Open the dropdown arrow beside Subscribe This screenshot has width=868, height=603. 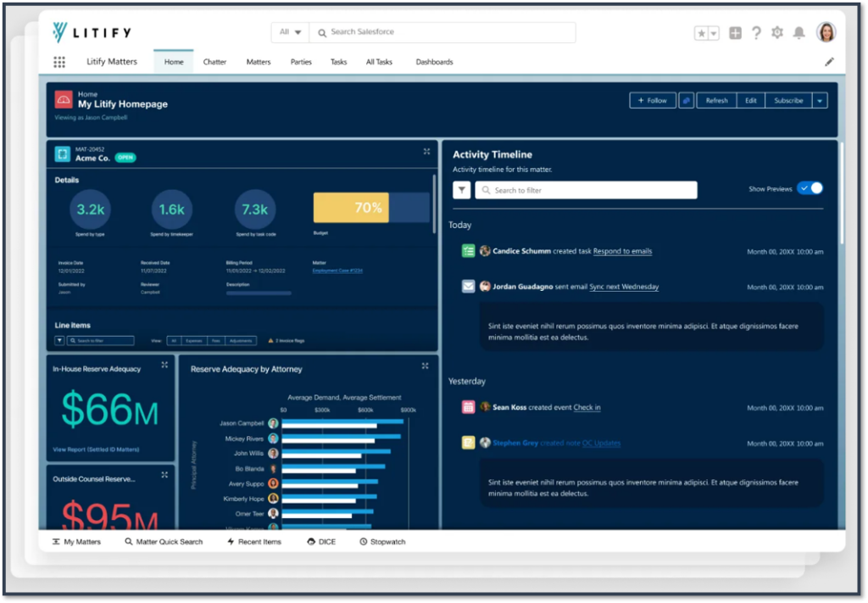[x=820, y=100]
